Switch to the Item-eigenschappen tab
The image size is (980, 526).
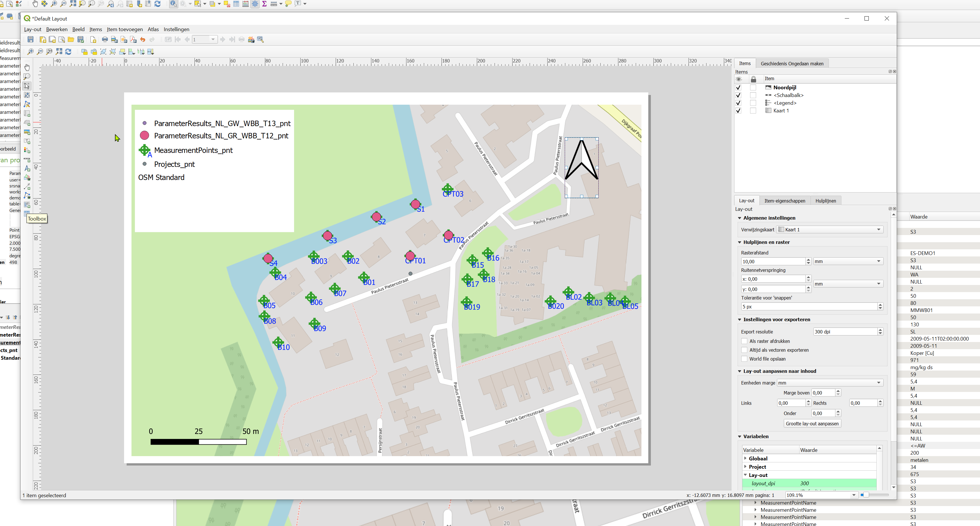coord(785,201)
